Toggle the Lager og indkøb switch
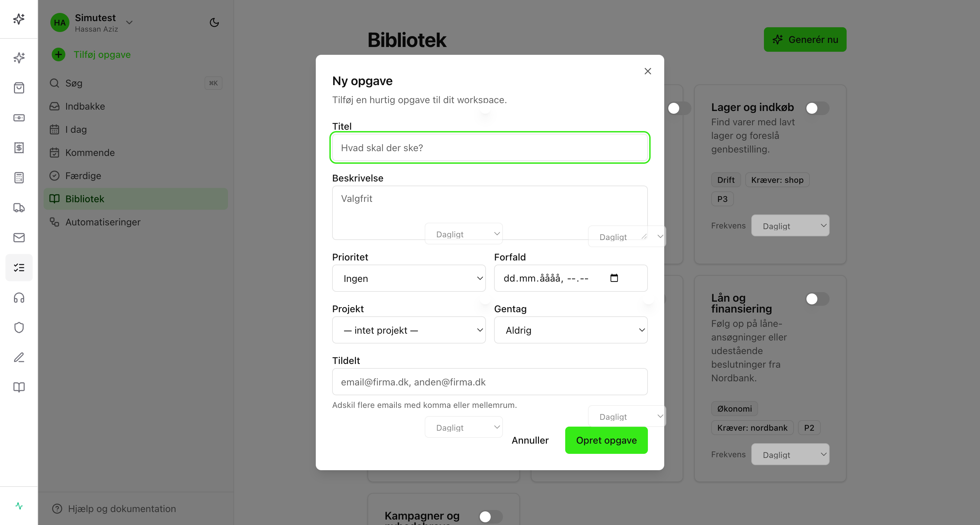Image resolution: width=980 pixels, height=525 pixels. point(817,108)
